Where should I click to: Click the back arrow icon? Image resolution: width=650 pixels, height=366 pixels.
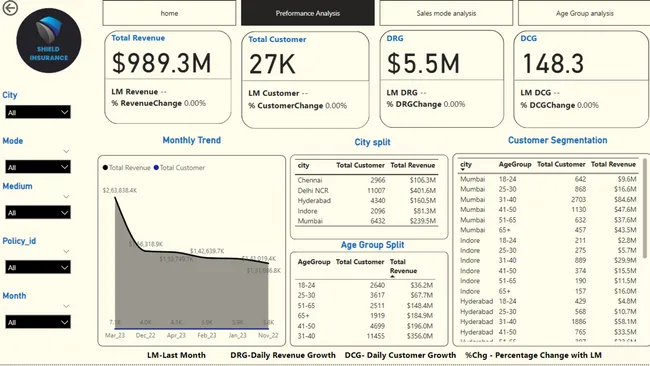tap(10, 8)
